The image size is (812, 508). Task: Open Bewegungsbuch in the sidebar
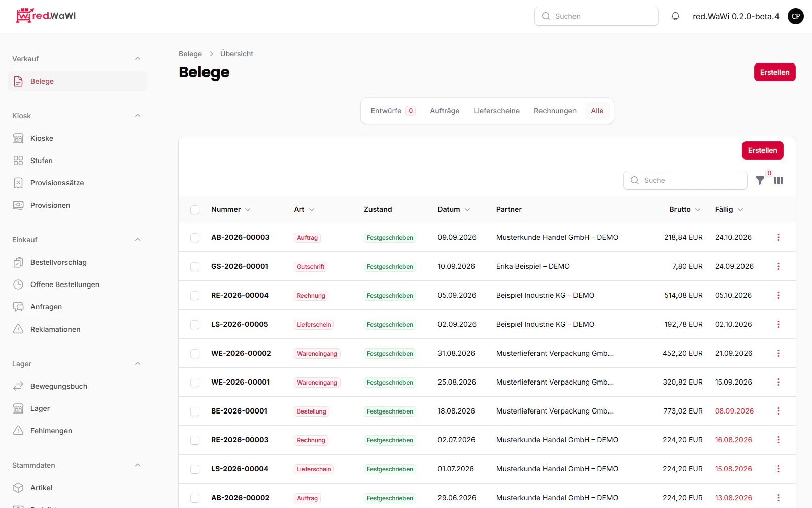[x=77, y=386]
